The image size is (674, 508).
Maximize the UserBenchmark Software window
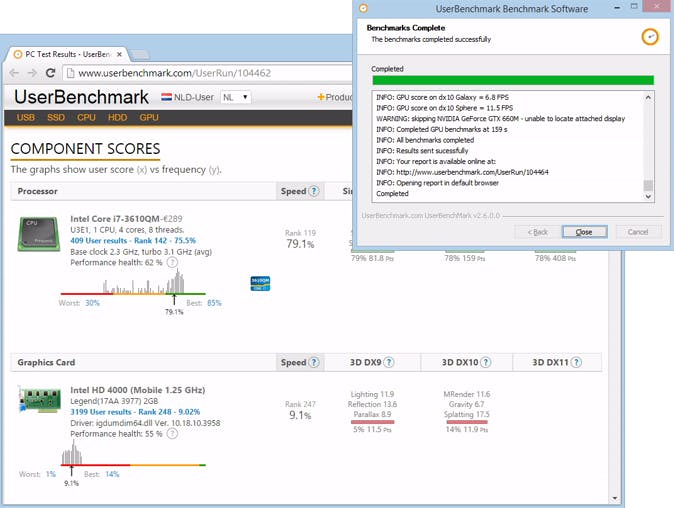[x=634, y=6]
